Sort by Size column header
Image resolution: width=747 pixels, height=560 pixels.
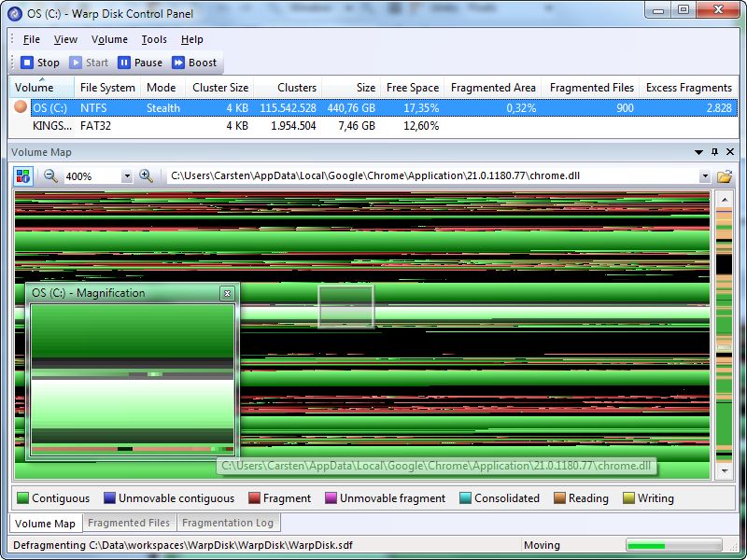(351, 88)
